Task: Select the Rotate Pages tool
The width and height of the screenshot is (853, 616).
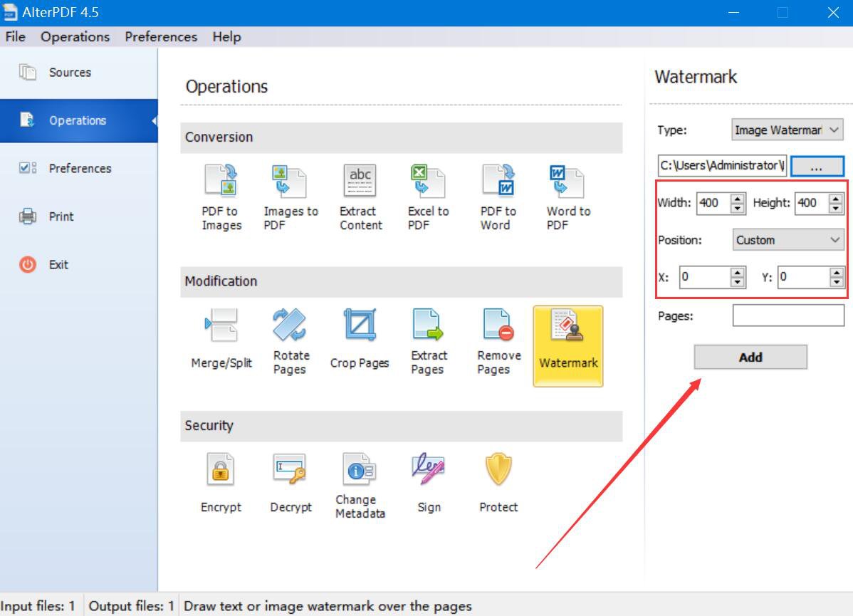Action: coord(290,341)
